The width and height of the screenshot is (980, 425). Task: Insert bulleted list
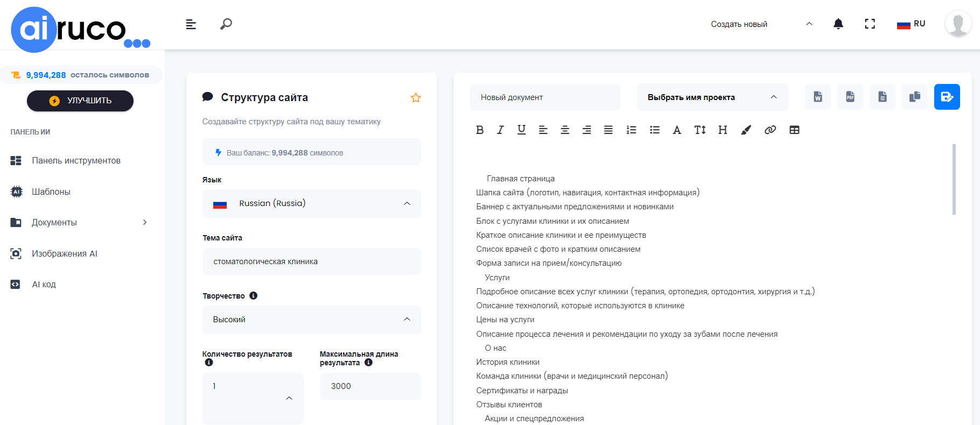655,130
